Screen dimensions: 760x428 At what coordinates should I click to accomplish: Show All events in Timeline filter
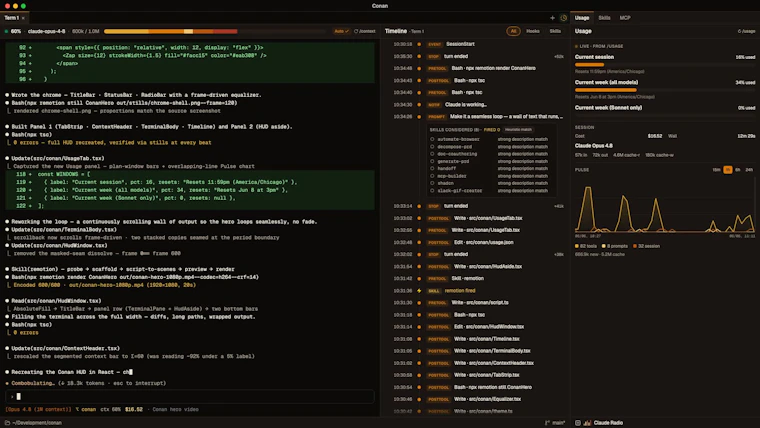pyautogui.click(x=513, y=31)
